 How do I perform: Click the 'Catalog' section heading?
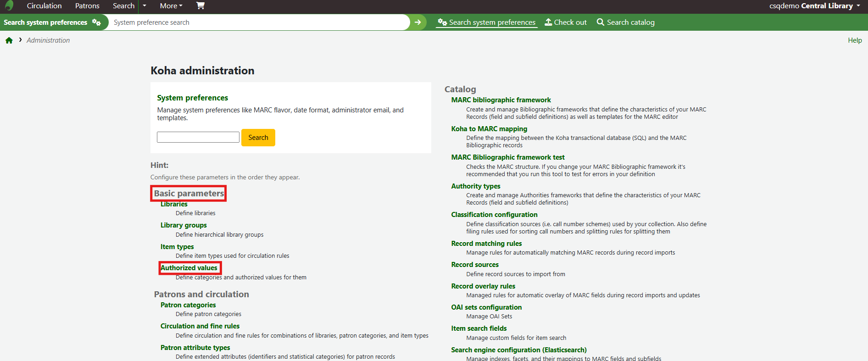[460, 89]
